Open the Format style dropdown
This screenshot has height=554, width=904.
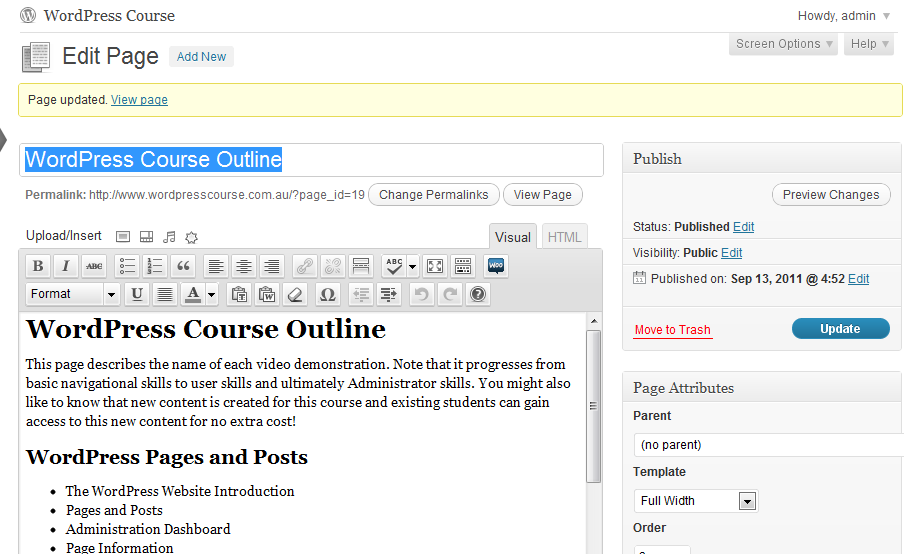73,294
